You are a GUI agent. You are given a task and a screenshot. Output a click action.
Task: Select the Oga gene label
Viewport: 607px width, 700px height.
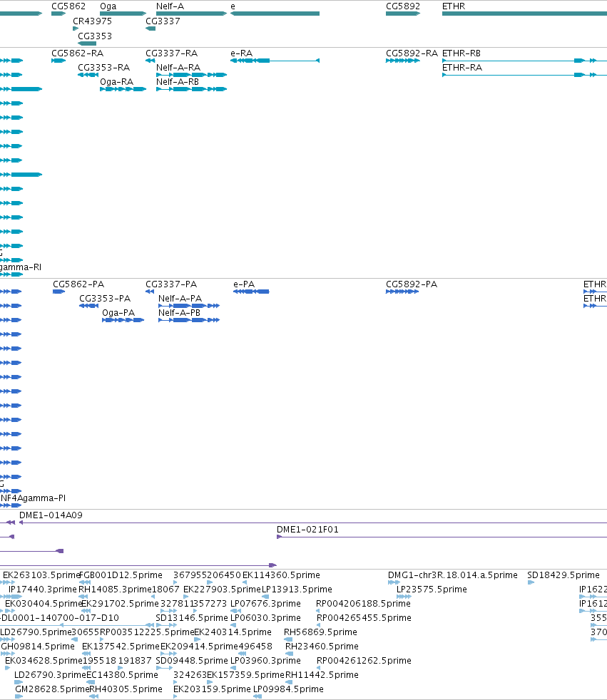108,6
